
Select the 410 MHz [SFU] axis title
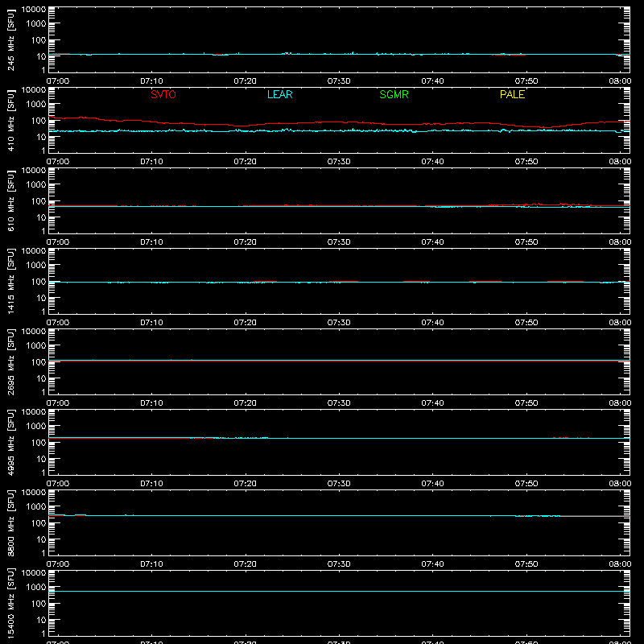10,120
